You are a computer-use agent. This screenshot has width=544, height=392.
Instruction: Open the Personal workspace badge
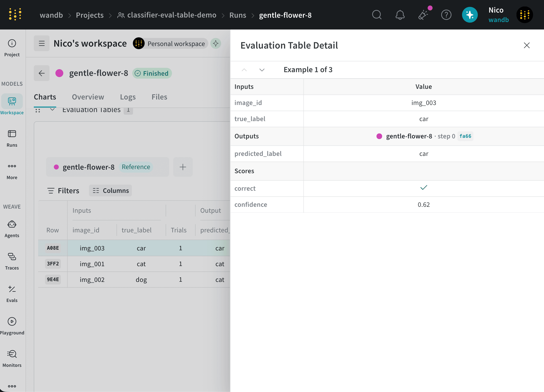pos(171,43)
